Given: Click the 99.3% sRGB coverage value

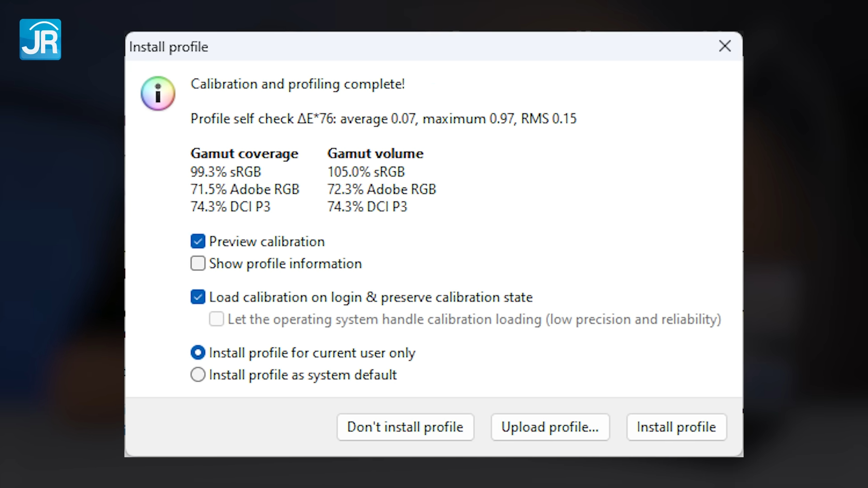Looking at the screenshot, I should 226,172.
